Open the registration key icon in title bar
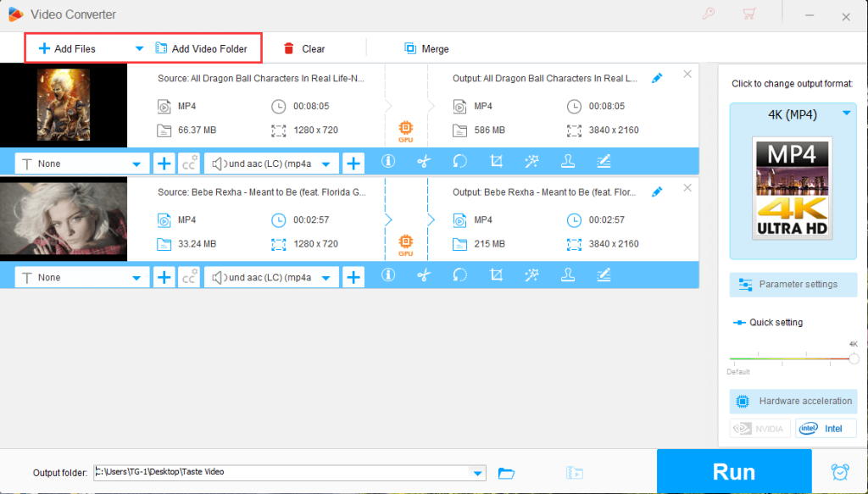The image size is (868, 494). pos(708,14)
